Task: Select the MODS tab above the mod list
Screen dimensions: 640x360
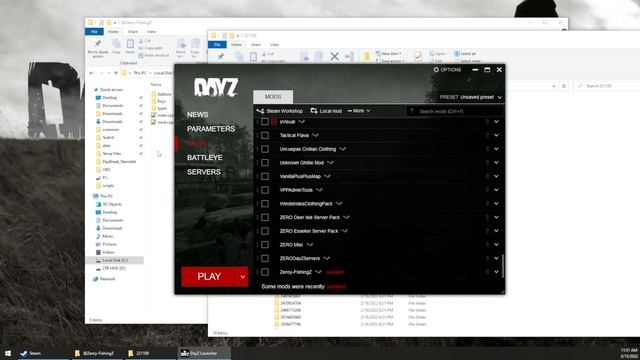Action: [273, 97]
